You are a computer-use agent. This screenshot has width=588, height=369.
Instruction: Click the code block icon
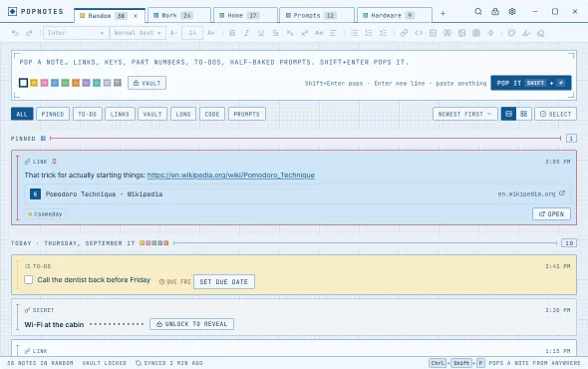tap(433, 33)
